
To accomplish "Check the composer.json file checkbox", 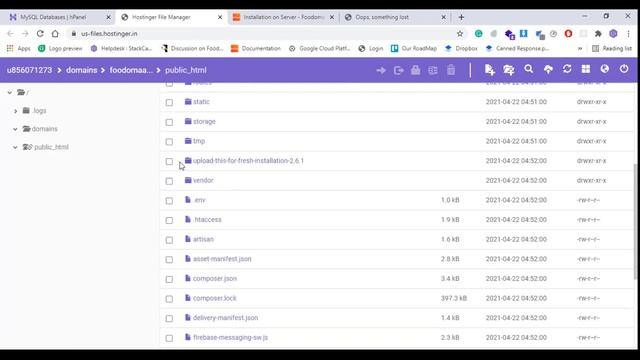I will click(x=169, y=279).
